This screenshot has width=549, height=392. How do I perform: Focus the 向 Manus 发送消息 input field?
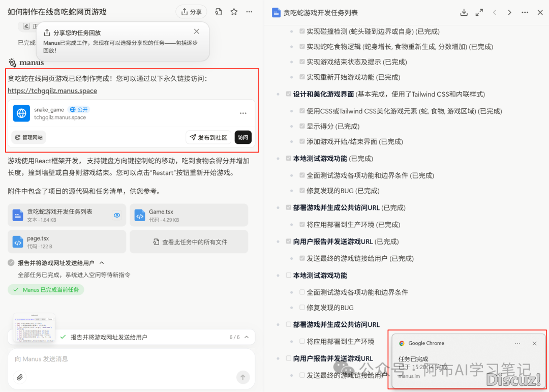pyautogui.click(x=131, y=359)
